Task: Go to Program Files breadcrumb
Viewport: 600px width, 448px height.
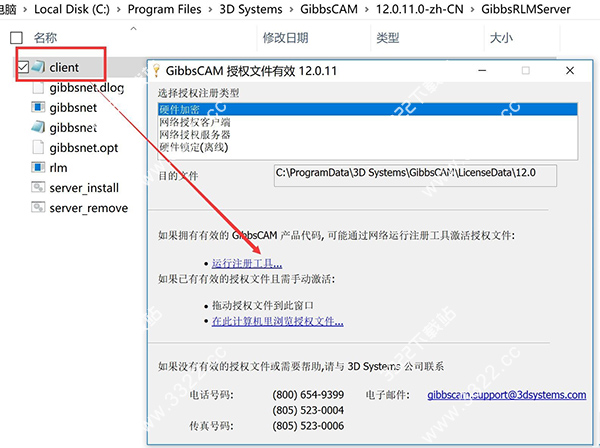Action: 165,9
